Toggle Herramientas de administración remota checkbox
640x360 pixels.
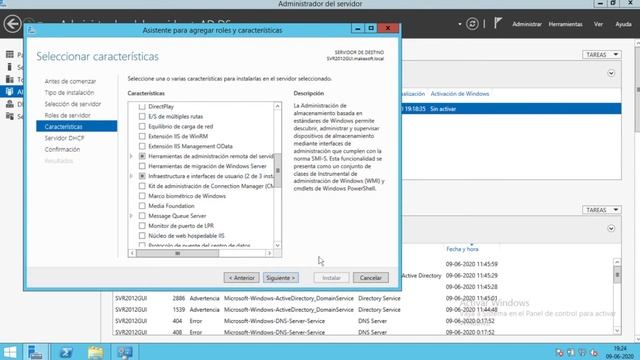pos(142,156)
